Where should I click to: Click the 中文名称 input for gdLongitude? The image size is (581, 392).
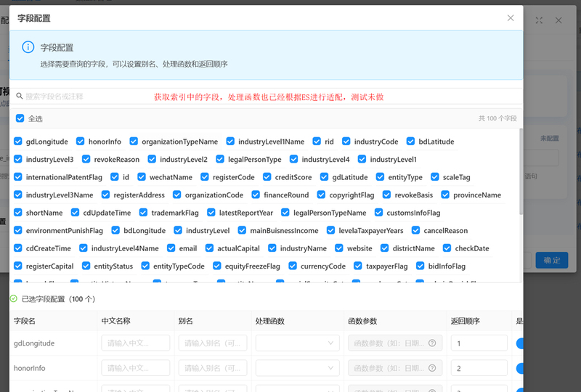point(135,343)
